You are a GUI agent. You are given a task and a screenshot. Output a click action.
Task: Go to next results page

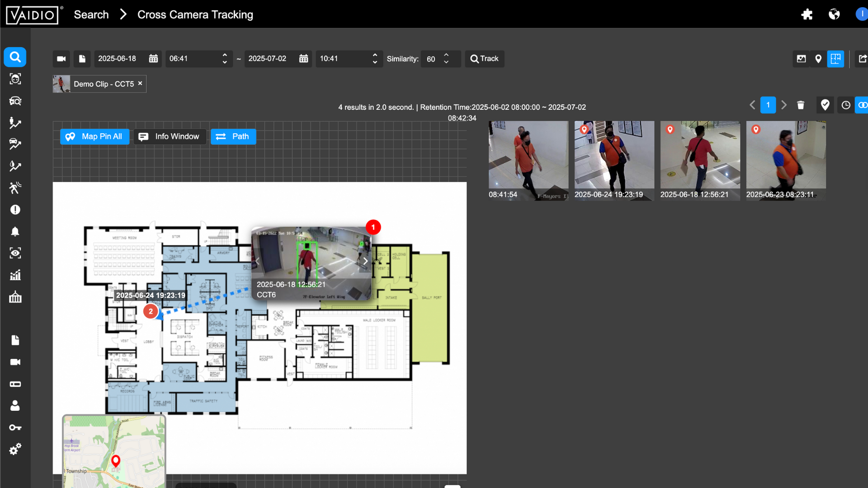point(784,105)
